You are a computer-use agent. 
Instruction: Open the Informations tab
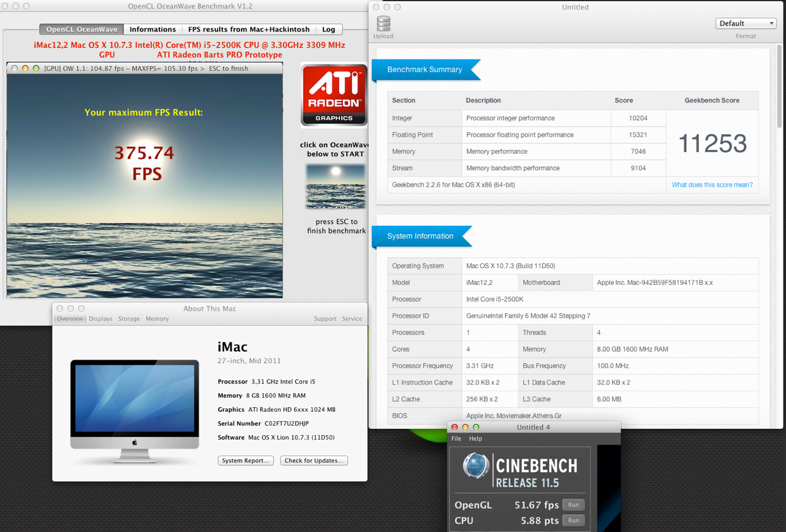[x=153, y=29]
